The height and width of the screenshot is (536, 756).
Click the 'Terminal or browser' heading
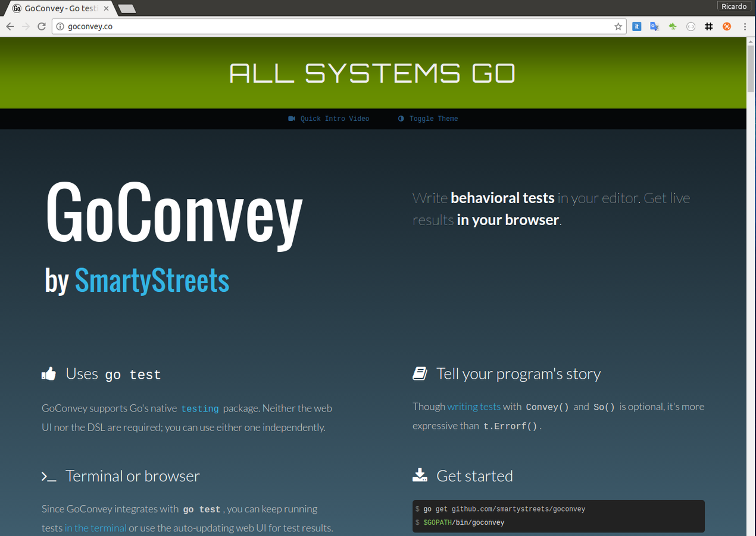133,476
